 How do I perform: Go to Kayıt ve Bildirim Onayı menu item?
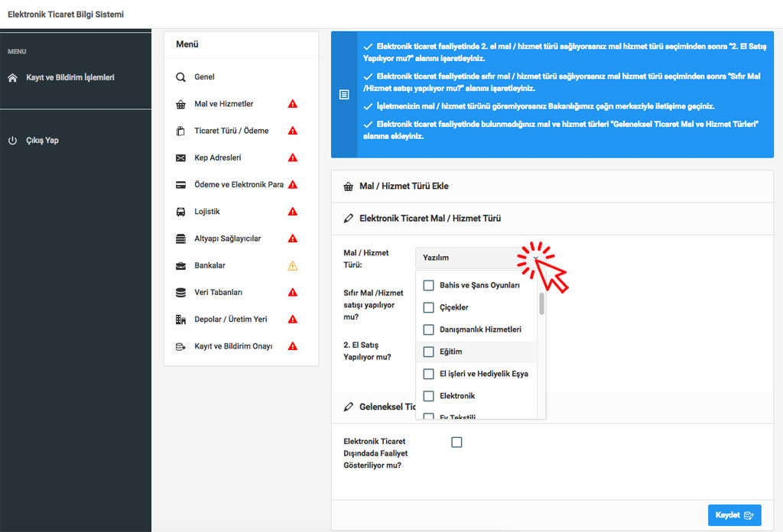coord(232,346)
